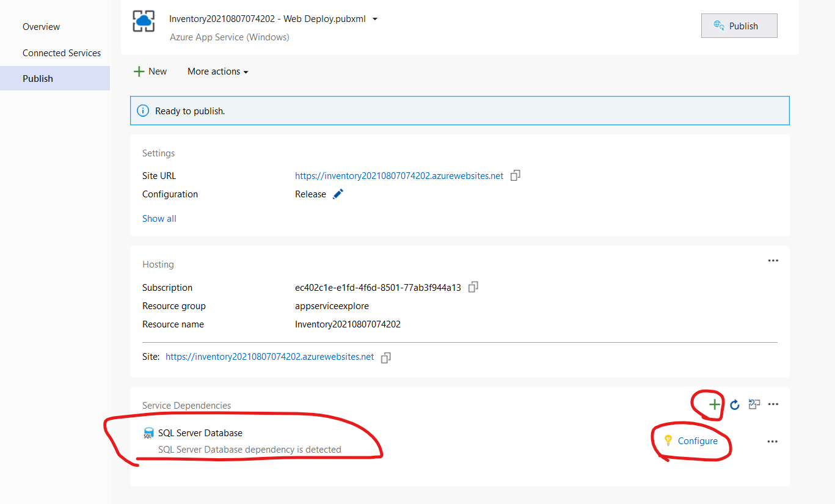Edit the Release configuration with pencil icon
835x504 pixels.
click(338, 194)
